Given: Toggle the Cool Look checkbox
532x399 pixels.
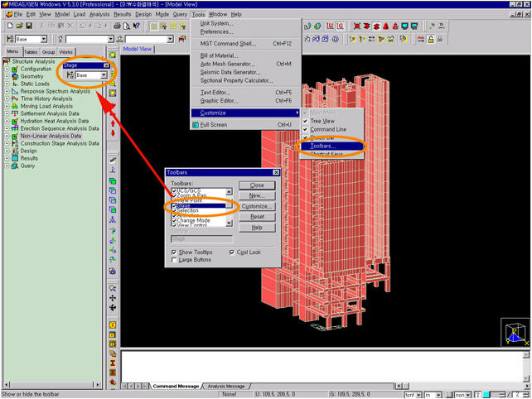Looking at the screenshot, I should coord(232,252).
